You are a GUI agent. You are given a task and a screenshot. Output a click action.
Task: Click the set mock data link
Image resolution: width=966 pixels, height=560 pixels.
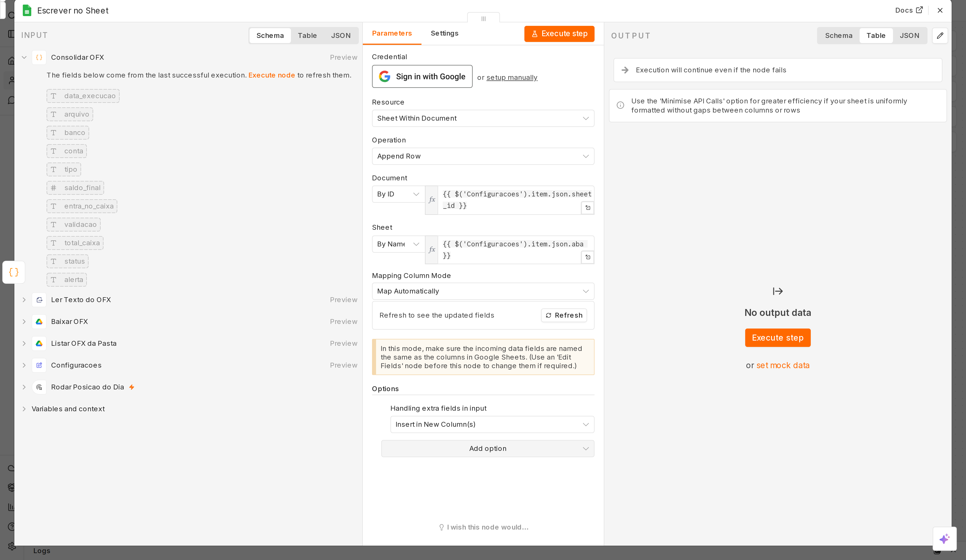point(783,365)
